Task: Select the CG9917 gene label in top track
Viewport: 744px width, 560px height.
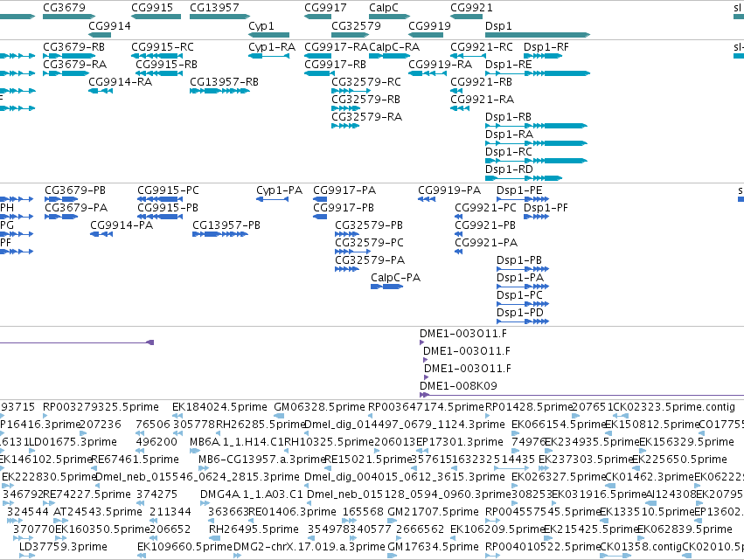Action: click(325, 8)
